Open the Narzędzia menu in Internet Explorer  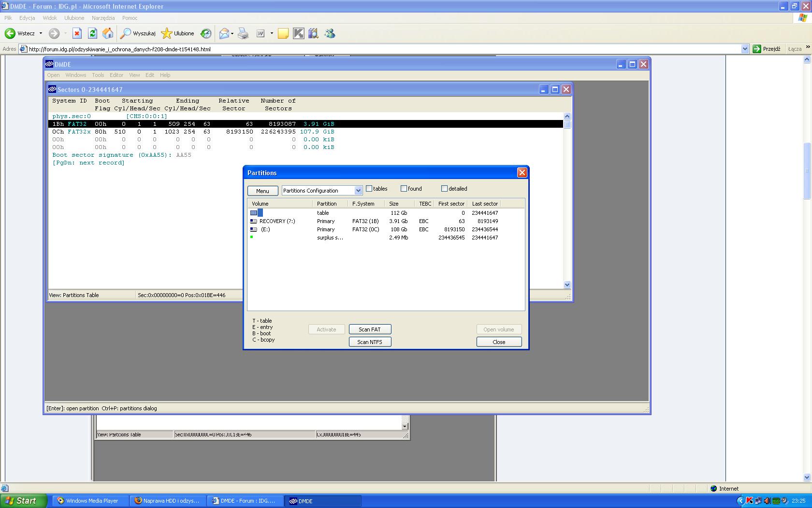pyautogui.click(x=103, y=18)
